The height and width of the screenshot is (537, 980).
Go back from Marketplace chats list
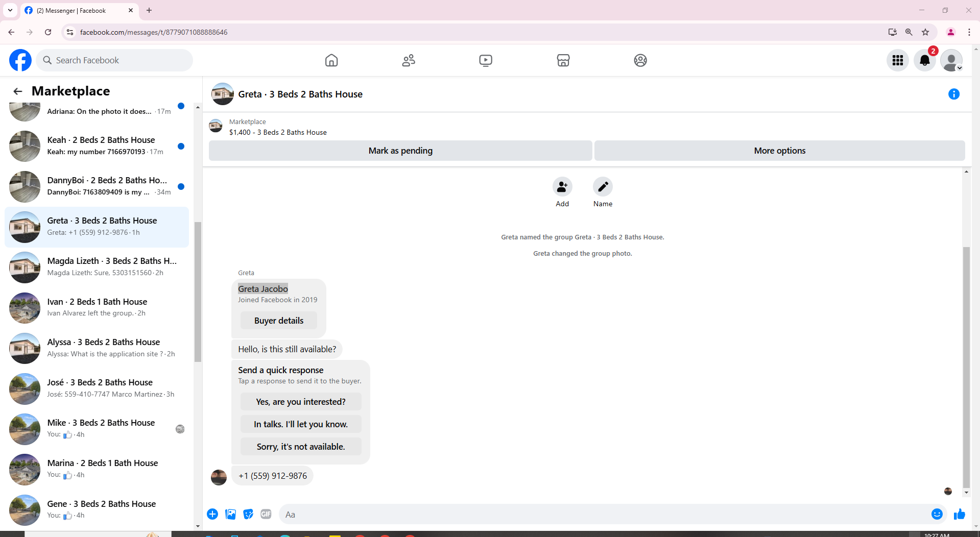[18, 91]
